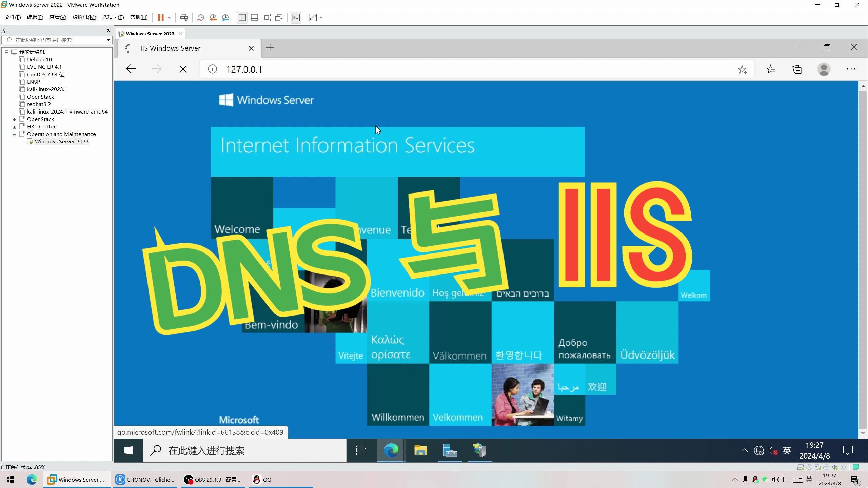Open the 查看(V) menu

point(58,17)
